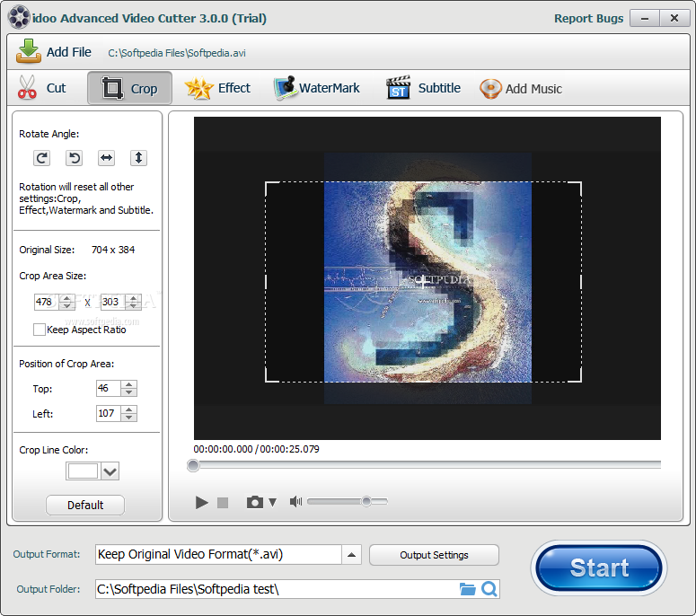This screenshot has height=616, width=696.
Task: Open Output Settings
Action: 434,555
